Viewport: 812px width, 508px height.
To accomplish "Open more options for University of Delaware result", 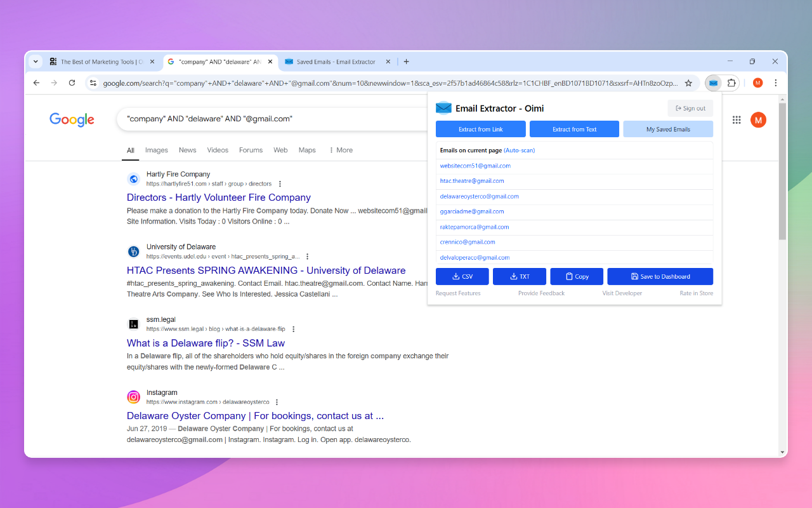I will click(x=308, y=257).
